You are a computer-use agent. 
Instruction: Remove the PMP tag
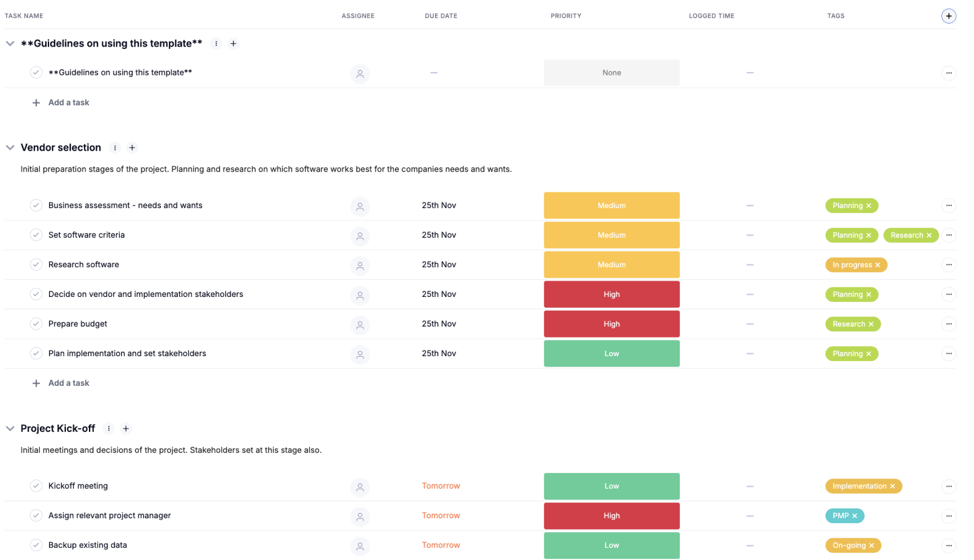click(x=854, y=516)
